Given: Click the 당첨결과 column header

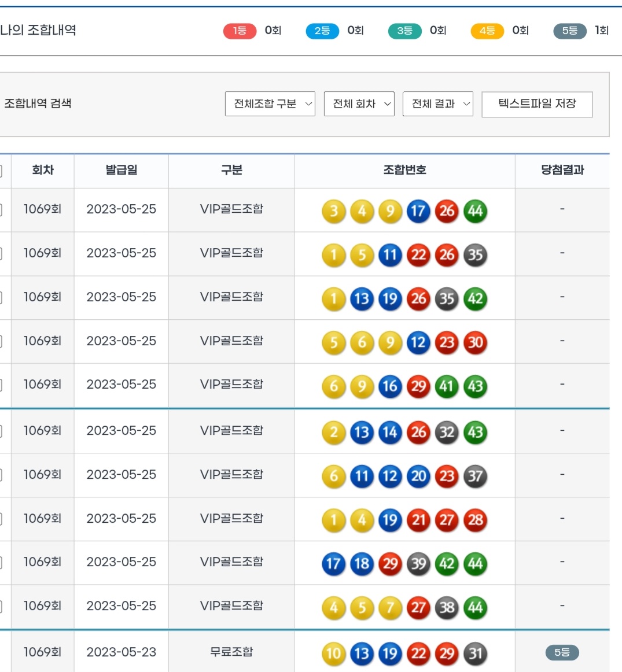Looking at the screenshot, I should click(x=562, y=170).
